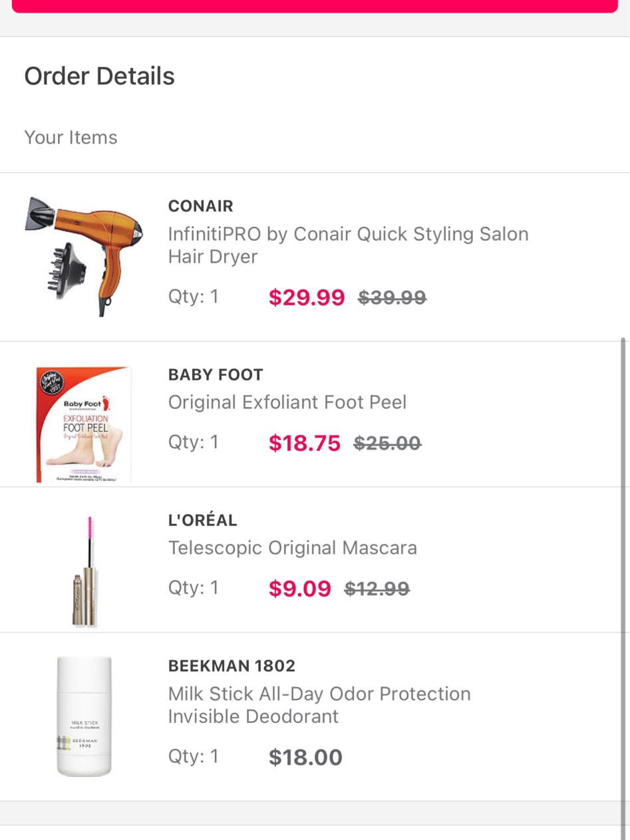630x840 pixels.
Task: Click the $18.00 deodorant price
Action: click(x=305, y=758)
